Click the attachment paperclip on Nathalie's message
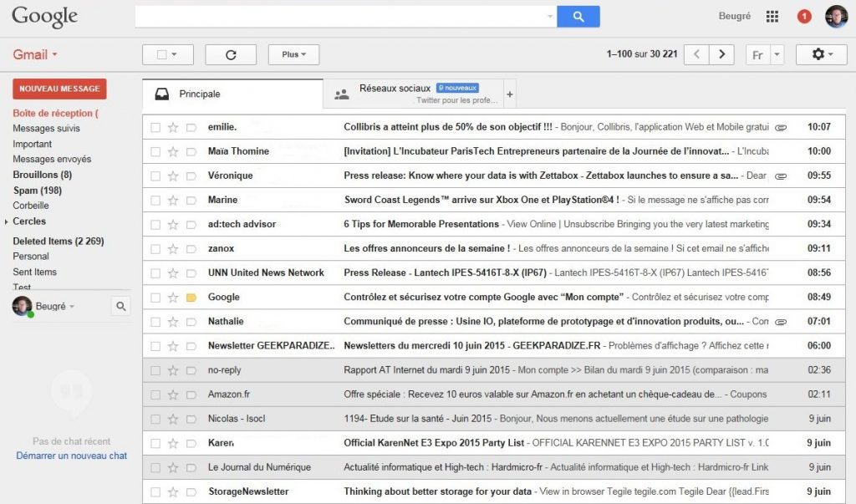Image resolution: width=856 pixels, height=504 pixels. click(782, 322)
